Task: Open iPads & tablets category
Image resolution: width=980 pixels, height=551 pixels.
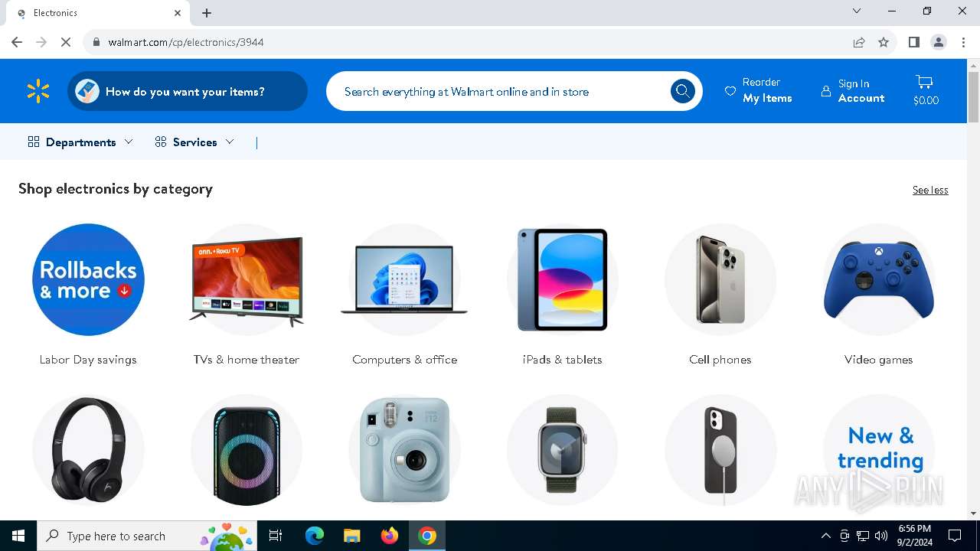Action: coord(563,295)
